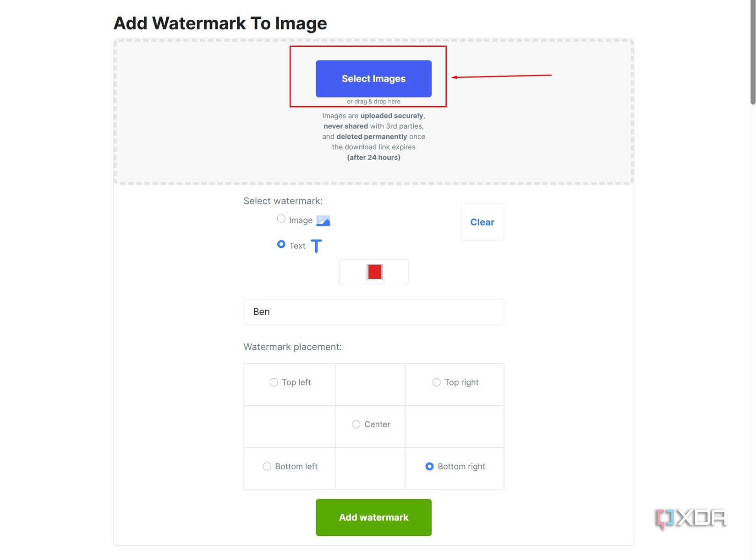Open the red color swatch picker
The height and width of the screenshot is (560, 756).
pos(373,272)
